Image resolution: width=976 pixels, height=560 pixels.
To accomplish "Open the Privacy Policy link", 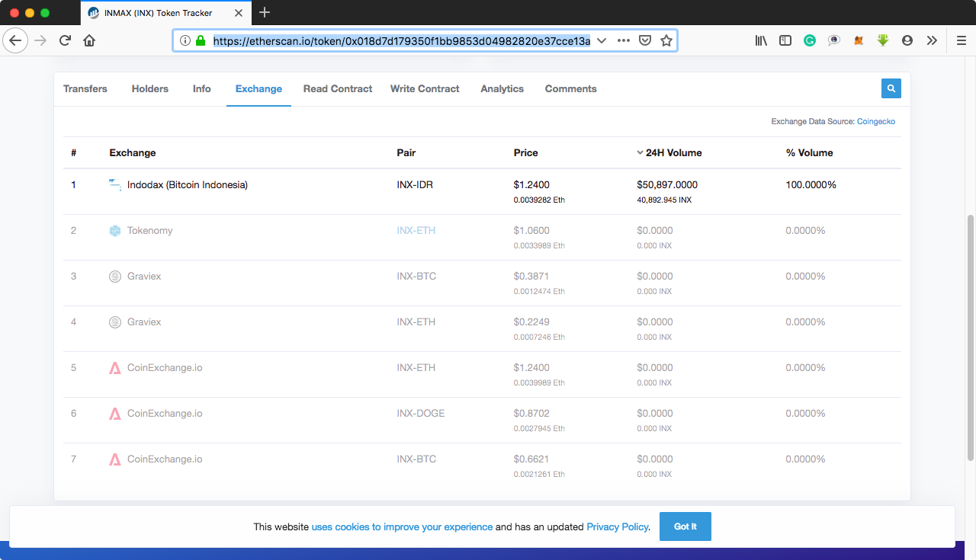I will pyautogui.click(x=618, y=526).
